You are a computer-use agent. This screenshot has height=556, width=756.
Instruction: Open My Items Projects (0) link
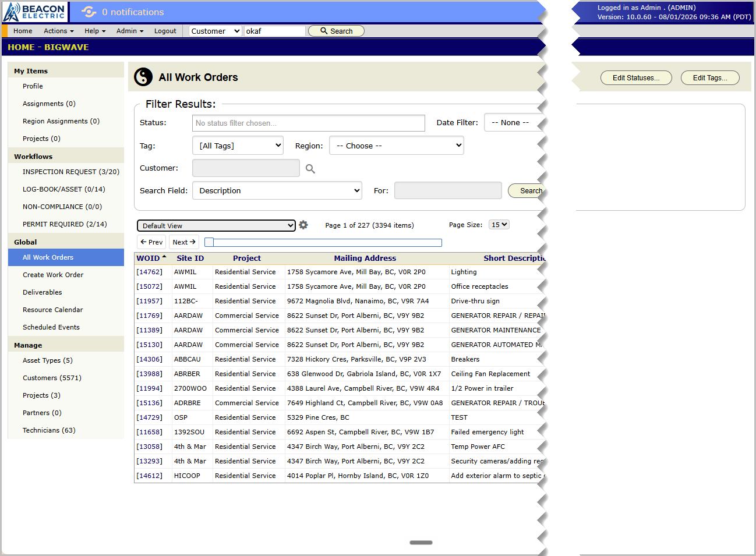[41, 139]
